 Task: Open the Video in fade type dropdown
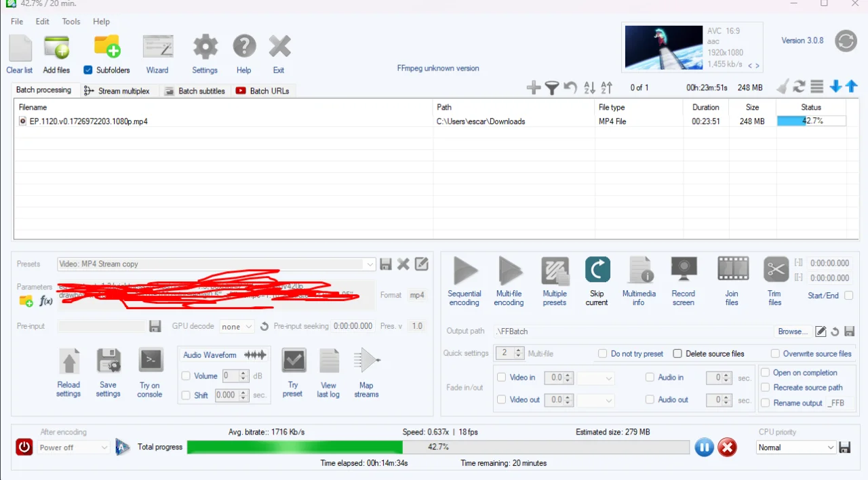point(595,378)
